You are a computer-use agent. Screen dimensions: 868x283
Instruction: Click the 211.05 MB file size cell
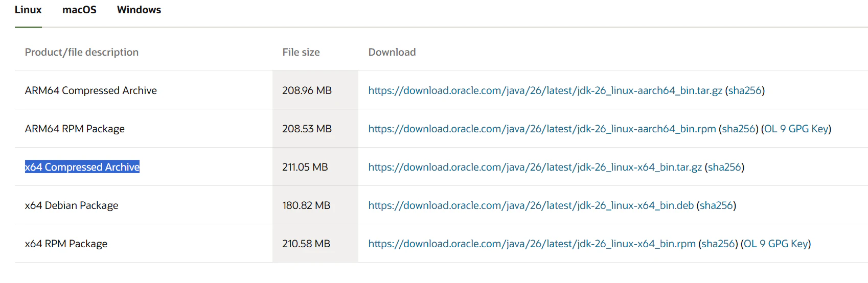pyautogui.click(x=315, y=167)
